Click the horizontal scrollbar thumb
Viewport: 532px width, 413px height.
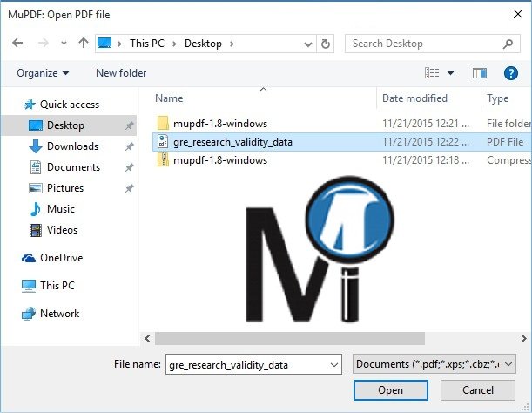point(290,338)
